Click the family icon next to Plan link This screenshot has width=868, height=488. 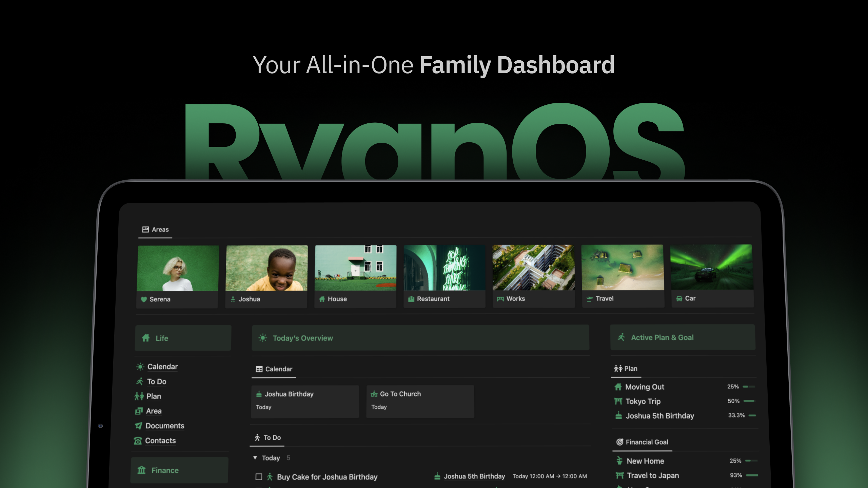point(139,396)
